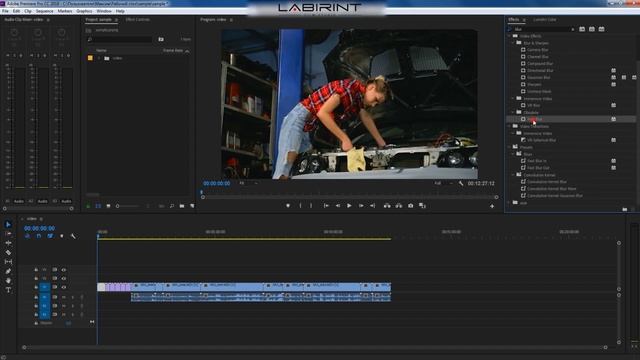
Task: Open timeline display settings wrench
Action: pyautogui.click(x=73, y=236)
